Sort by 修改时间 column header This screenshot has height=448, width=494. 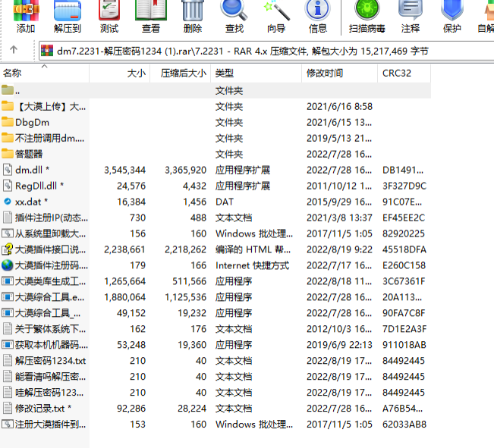[340, 74]
